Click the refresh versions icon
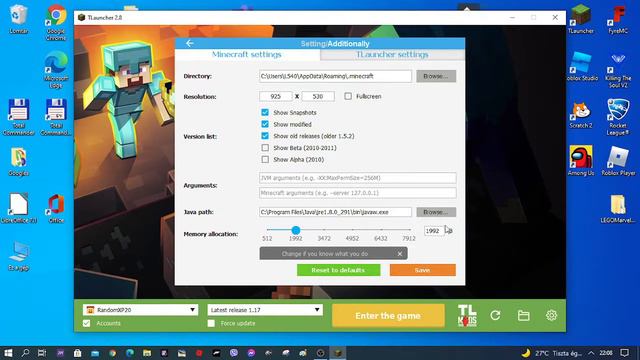 pos(496,315)
